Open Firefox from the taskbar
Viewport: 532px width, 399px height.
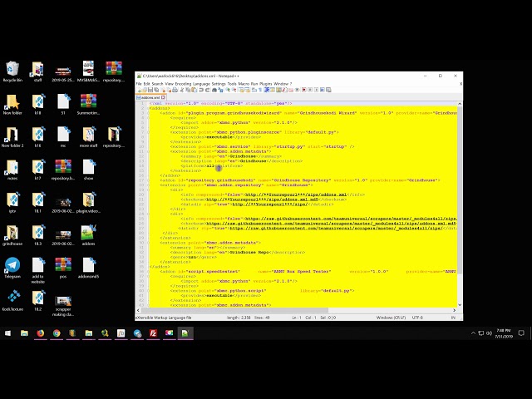[41, 333]
